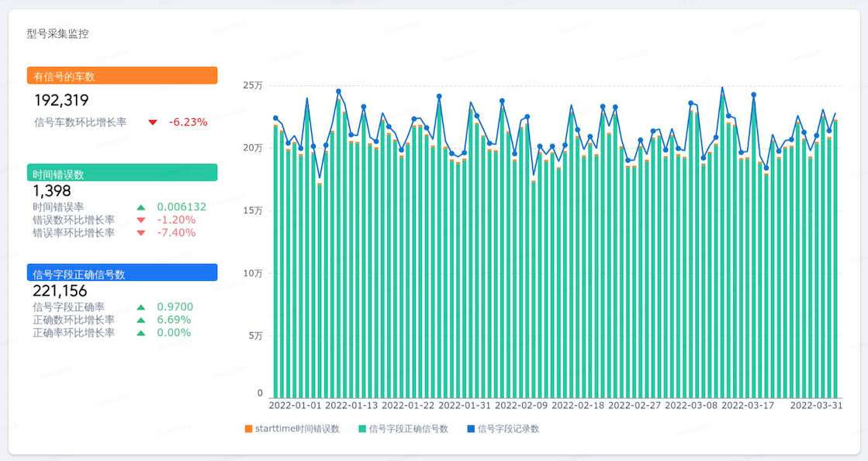
Task: Click the red down arrow beside -6.23%
Action: 153,123
